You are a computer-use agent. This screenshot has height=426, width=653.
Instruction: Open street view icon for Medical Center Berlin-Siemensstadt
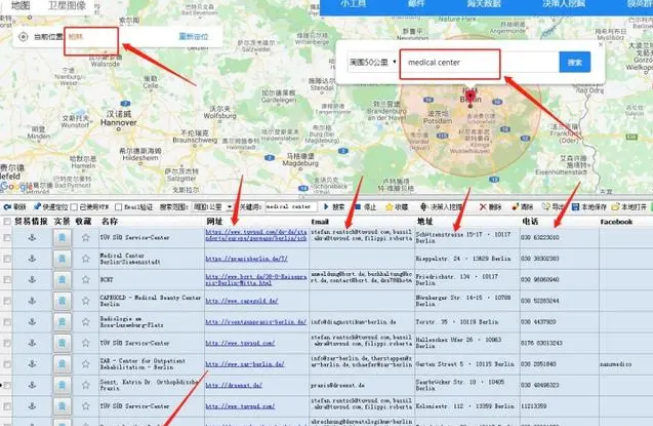(62, 259)
